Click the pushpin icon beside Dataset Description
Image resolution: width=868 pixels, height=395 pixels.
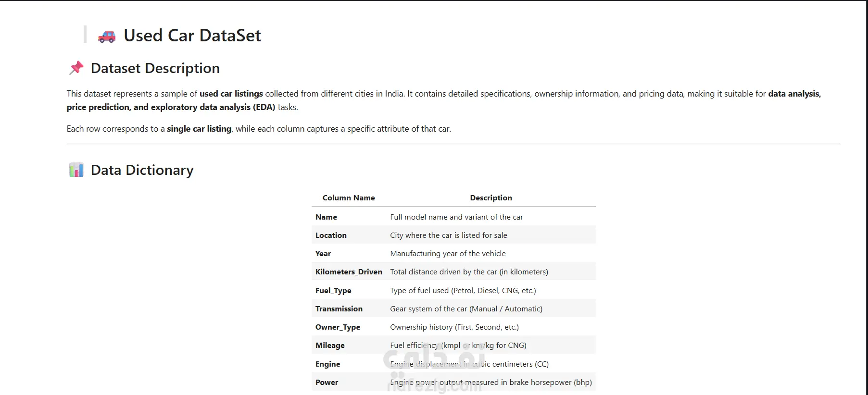click(76, 68)
